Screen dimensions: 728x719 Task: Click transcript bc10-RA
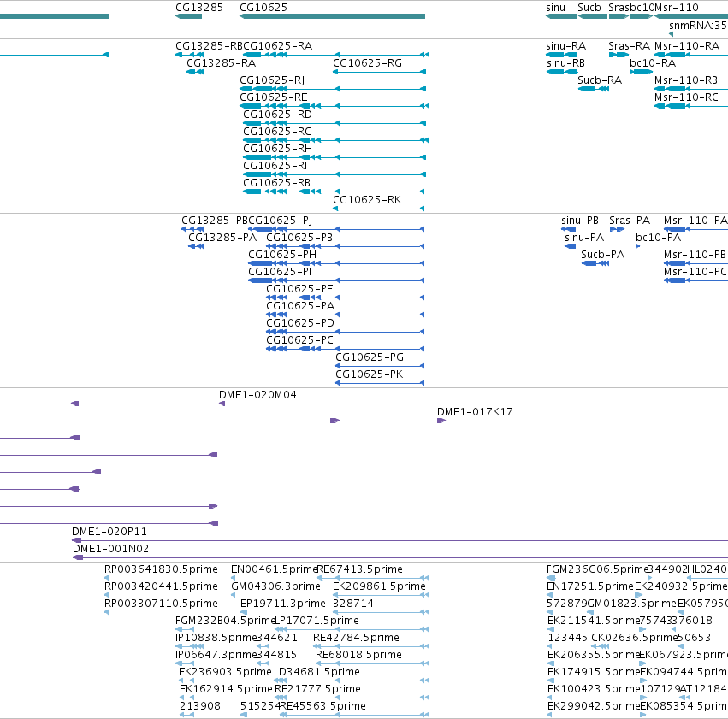click(653, 63)
